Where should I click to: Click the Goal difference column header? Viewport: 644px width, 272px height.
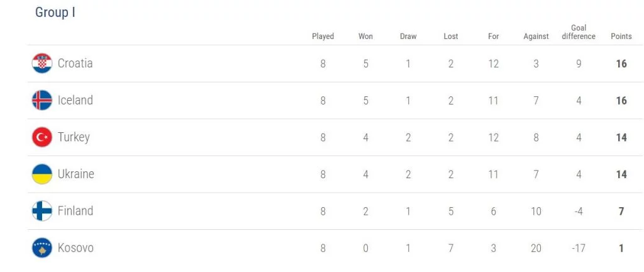point(579,32)
